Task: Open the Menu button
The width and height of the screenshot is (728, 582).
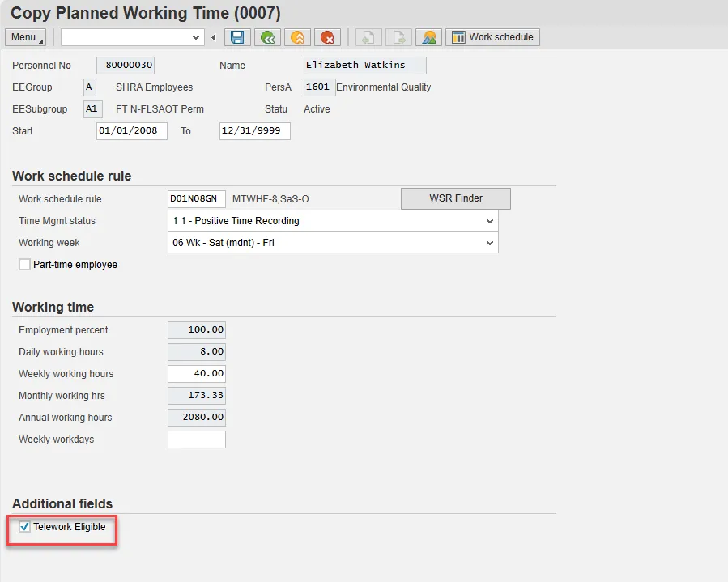Action: click(25, 37)
